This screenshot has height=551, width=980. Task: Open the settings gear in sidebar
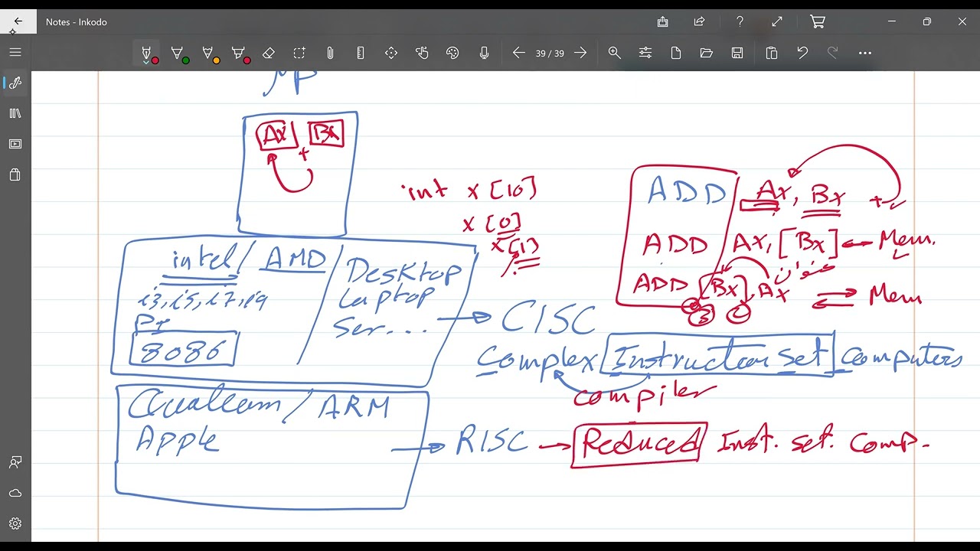point(15,523)
